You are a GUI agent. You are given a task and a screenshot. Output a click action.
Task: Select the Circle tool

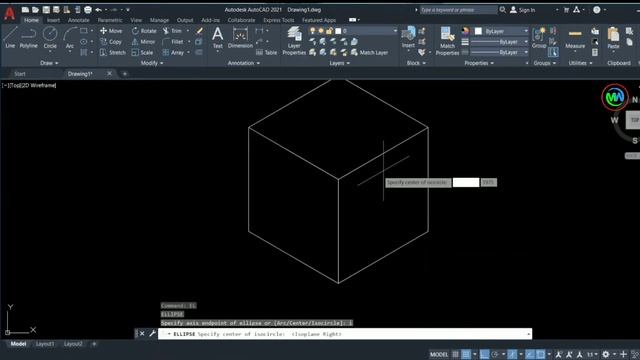[x=50, y=38]
